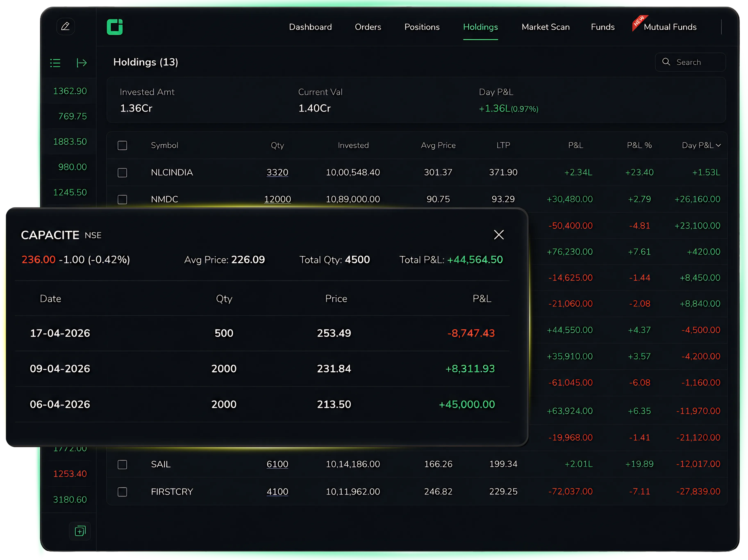This screenshot has height=560, width=748.
Task: Click the 06-04-2026 trade row date
Action: pyautogui.click(x=60, y=404)
